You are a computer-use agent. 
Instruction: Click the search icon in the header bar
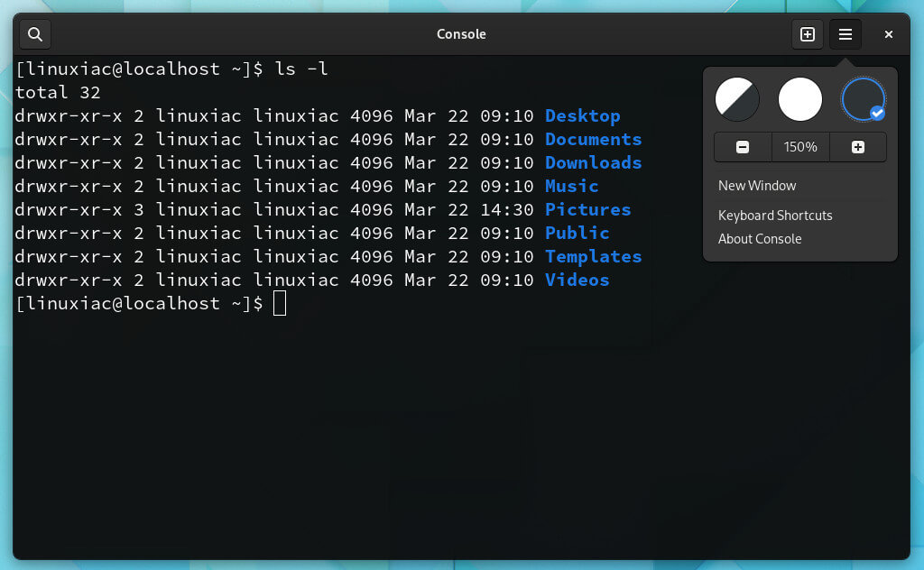point(35,34)
